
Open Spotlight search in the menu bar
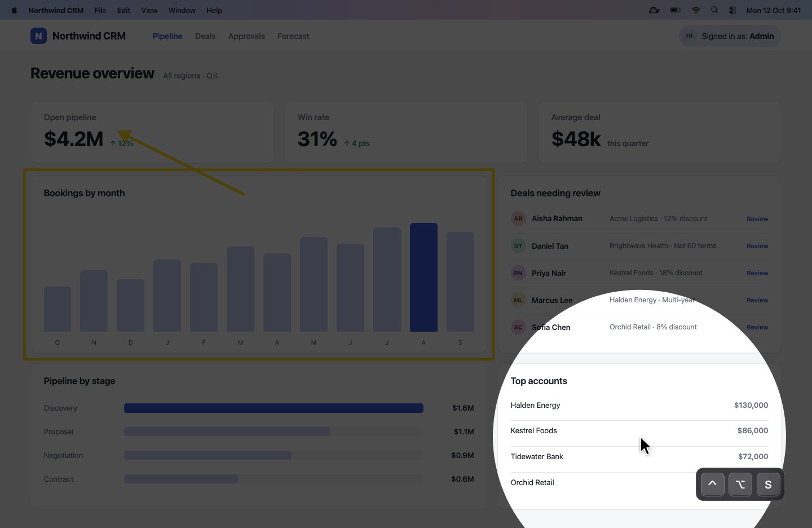point(714,10)
